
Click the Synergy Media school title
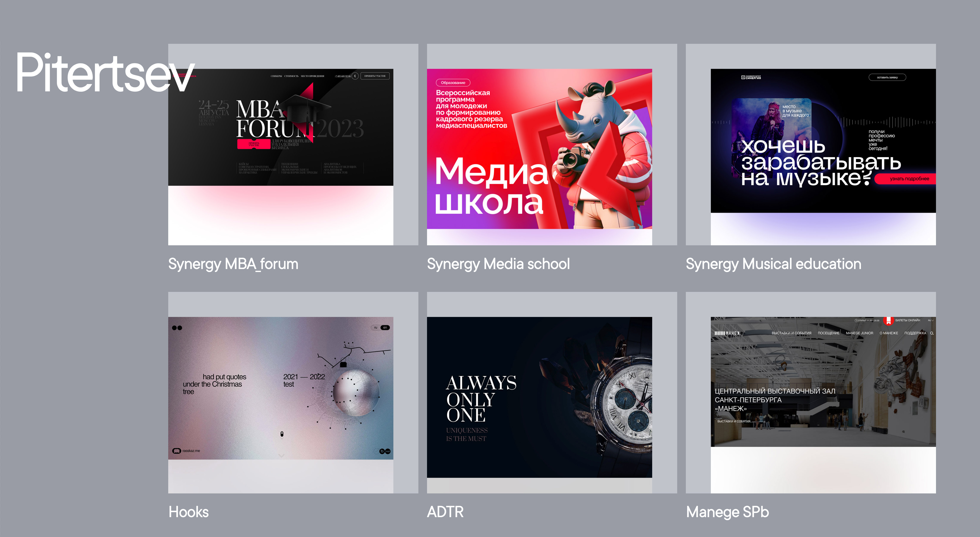(x=498, y=264)
